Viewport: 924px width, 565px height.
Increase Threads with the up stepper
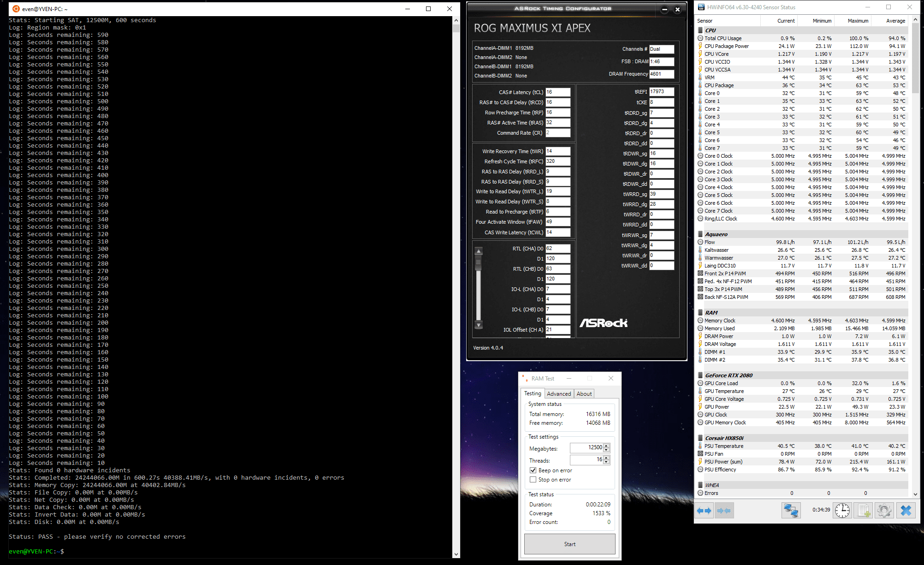click(607, 458)
